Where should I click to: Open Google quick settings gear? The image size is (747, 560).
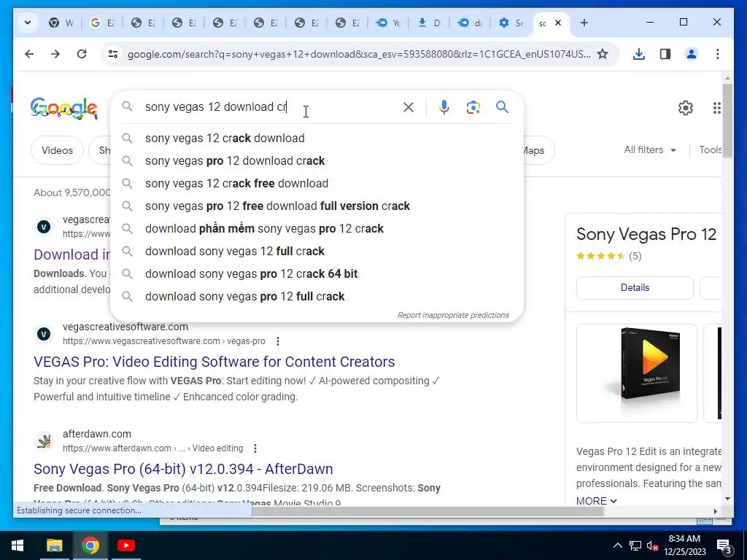pos(686,108)
